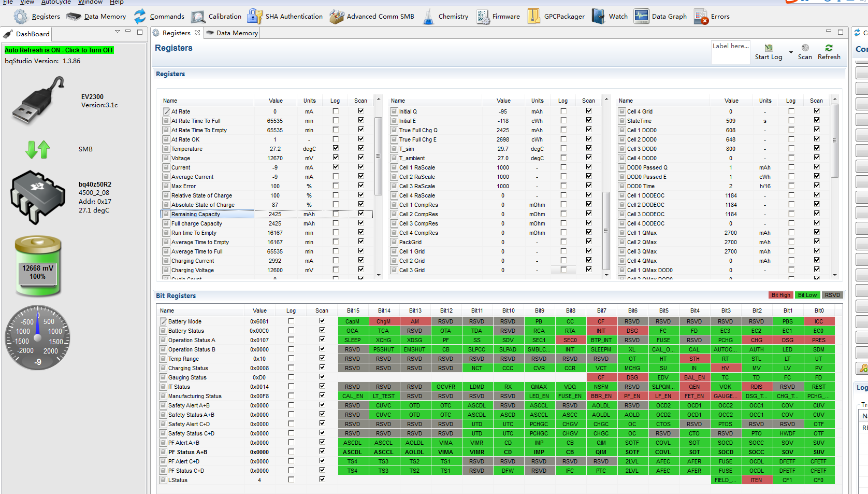Click the Label here text field
Viewport: 868px width, 494px height.
[731, 52]
